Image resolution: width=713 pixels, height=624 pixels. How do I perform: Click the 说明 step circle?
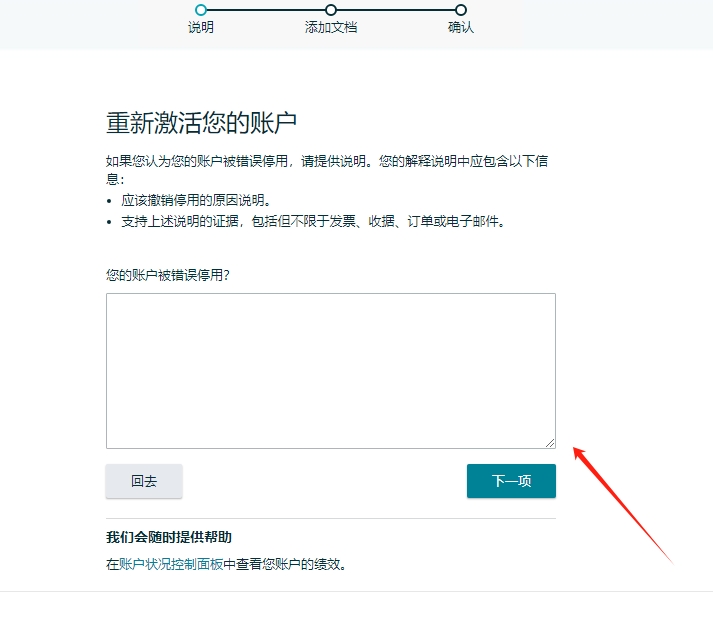click(201, 10)
